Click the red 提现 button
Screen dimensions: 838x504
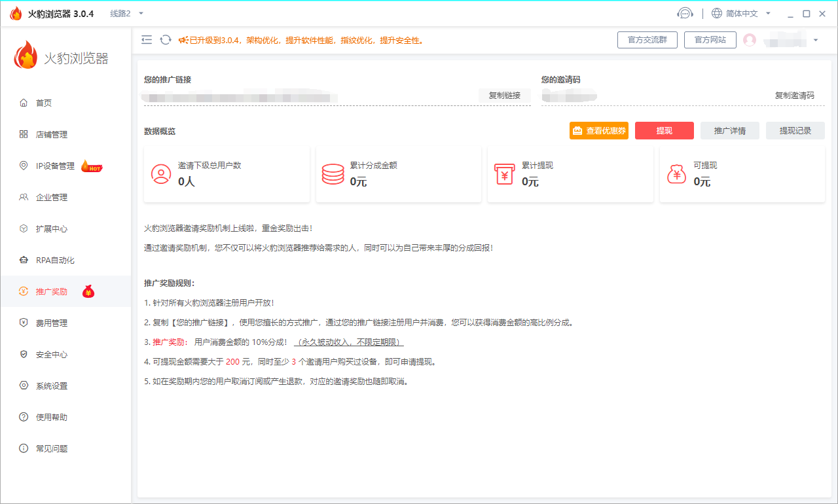click(x=665, y=130)
